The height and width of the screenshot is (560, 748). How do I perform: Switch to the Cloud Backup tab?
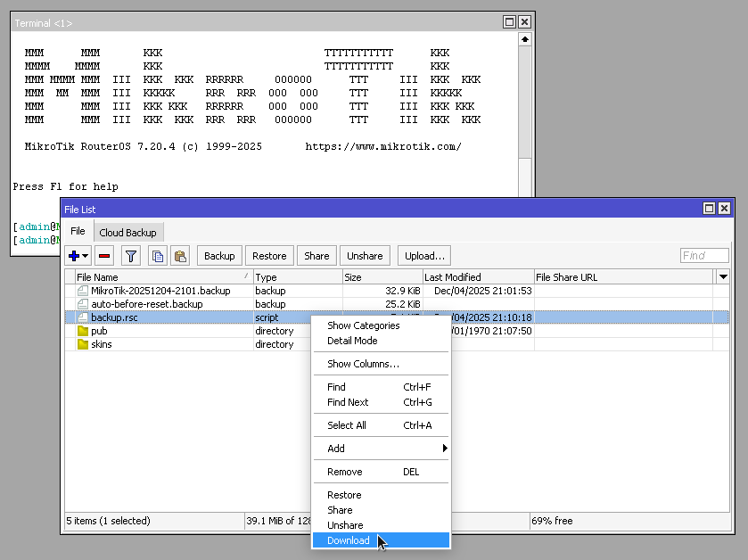127,232
